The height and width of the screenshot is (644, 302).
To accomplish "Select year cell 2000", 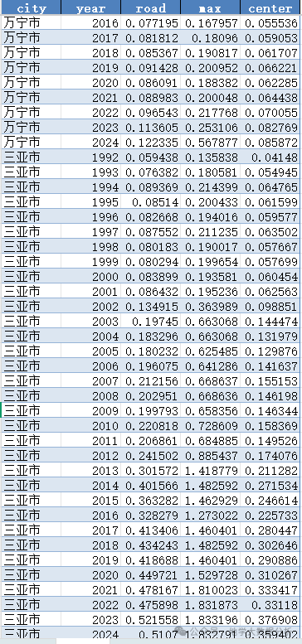I will [90, 276].
